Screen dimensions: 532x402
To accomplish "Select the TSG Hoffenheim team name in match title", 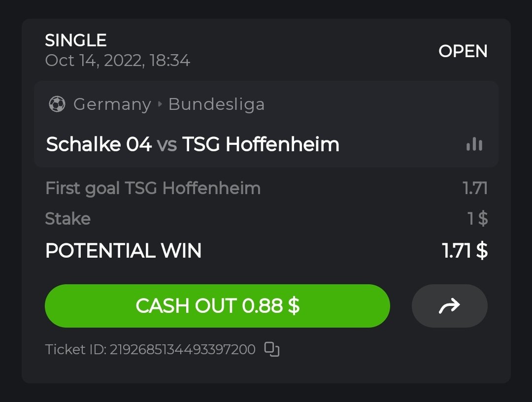I will coord(261,144).
